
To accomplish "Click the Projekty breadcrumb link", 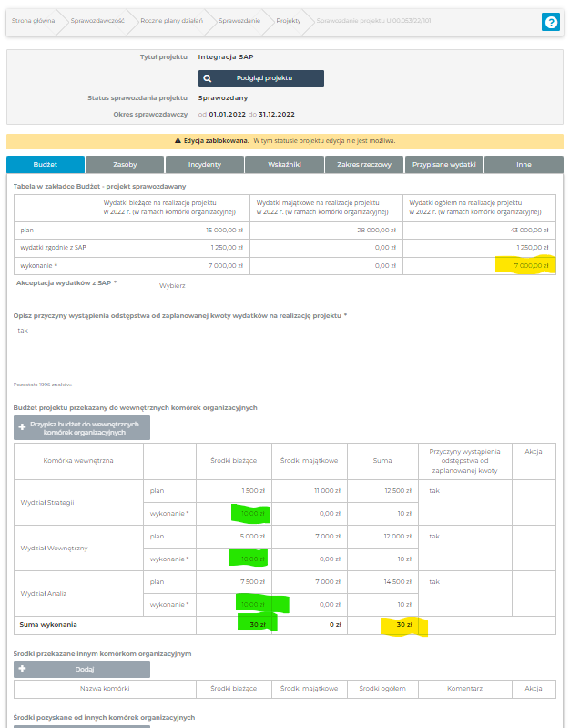I will [x=288, y=20].
